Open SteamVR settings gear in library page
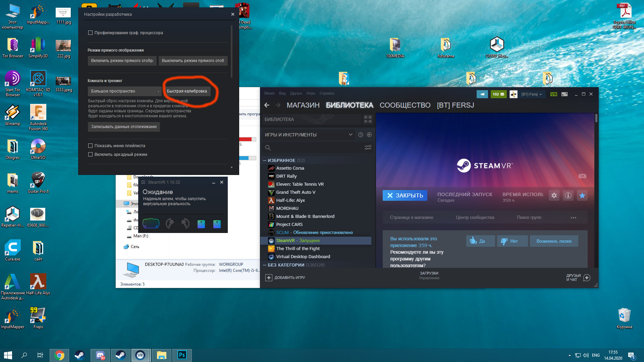The width and height of the screenshot is (644, 362). point(554,195)
